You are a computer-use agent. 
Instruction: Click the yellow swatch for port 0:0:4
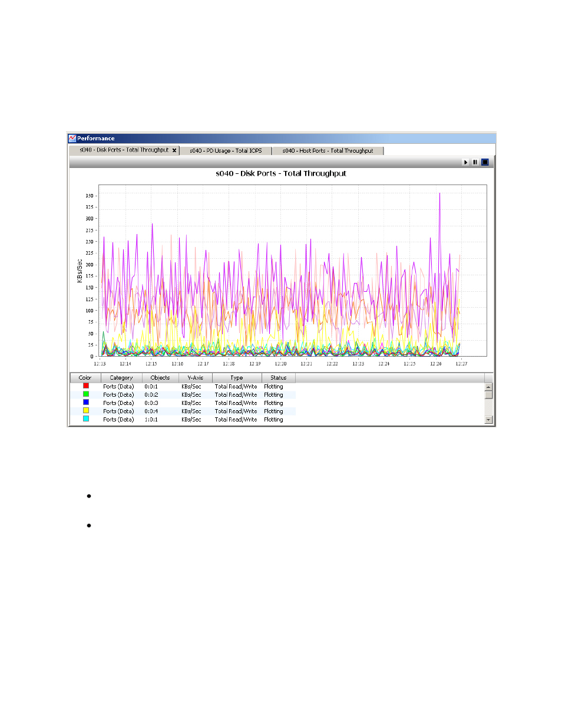[86, 410]
